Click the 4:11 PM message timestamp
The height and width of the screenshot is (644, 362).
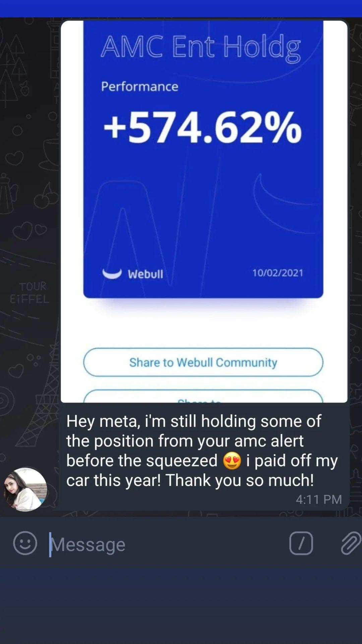pyautogui.click(x=319, y=499)
